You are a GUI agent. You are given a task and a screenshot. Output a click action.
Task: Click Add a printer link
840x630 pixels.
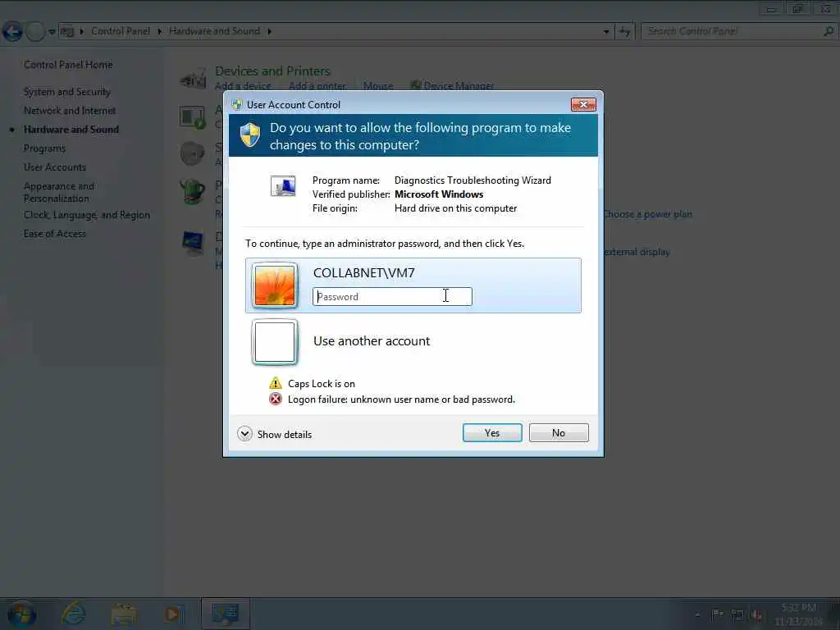317,86
